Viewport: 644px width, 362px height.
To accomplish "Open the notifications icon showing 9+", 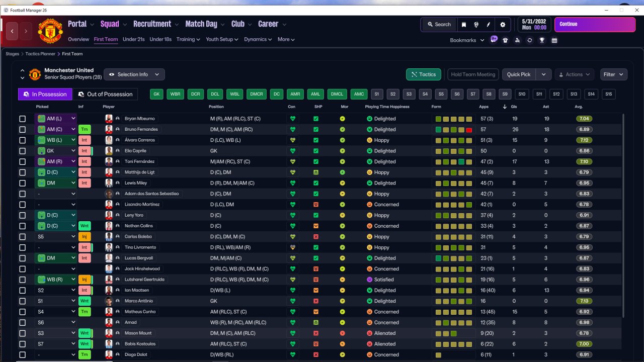I will click(x=494, y=40).
